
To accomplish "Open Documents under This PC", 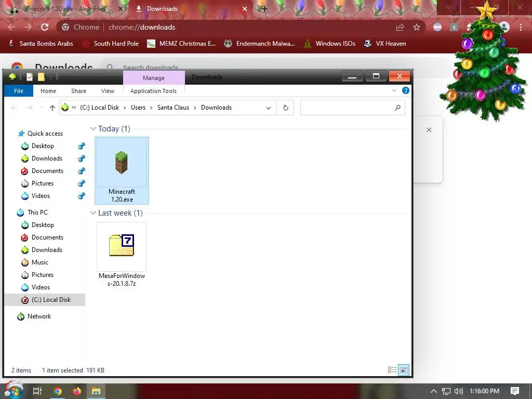I will pyautogui.click(x=47, y=237).
